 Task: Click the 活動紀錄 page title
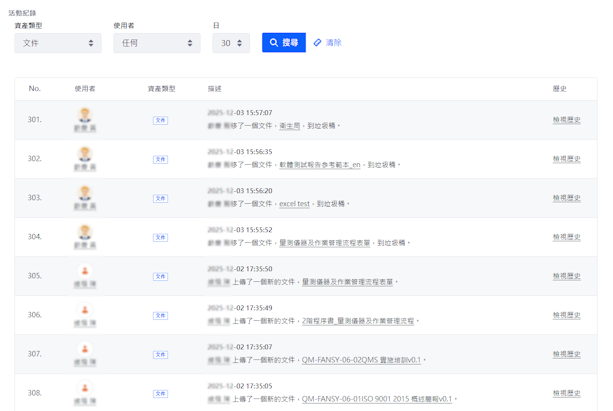click(22, 13)
